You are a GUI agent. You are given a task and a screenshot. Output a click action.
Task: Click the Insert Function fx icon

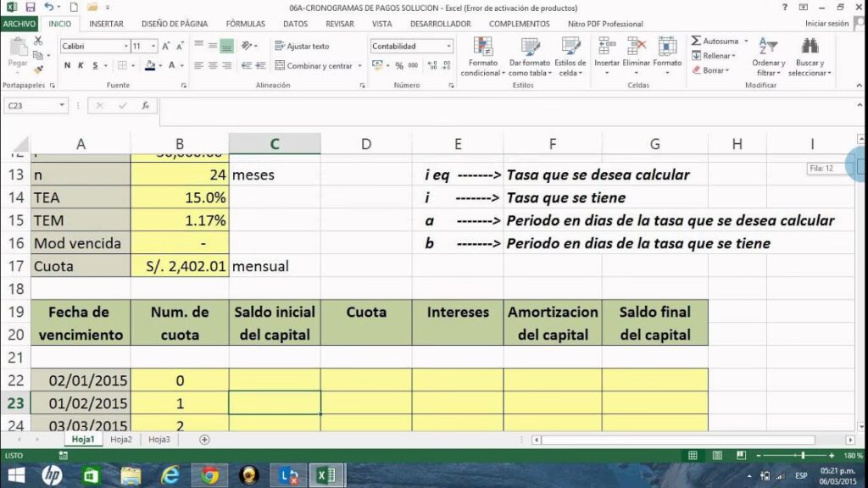(x=145, y=106)
